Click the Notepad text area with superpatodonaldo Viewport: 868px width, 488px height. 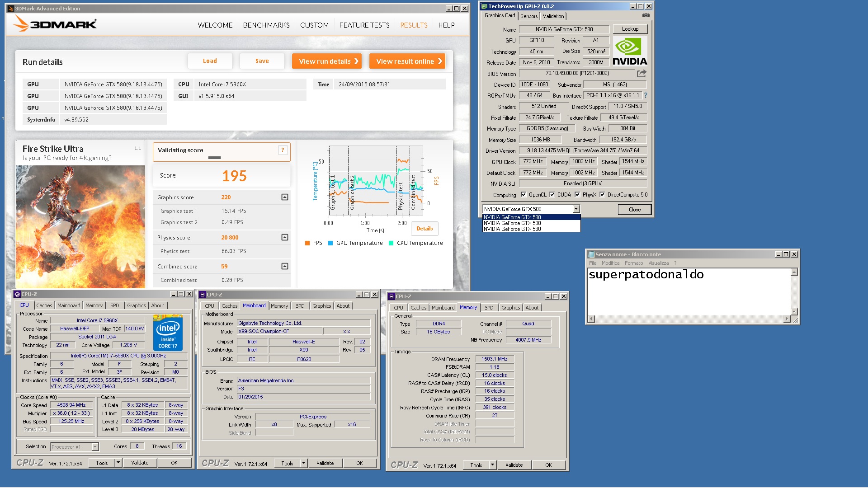(689, 291)
